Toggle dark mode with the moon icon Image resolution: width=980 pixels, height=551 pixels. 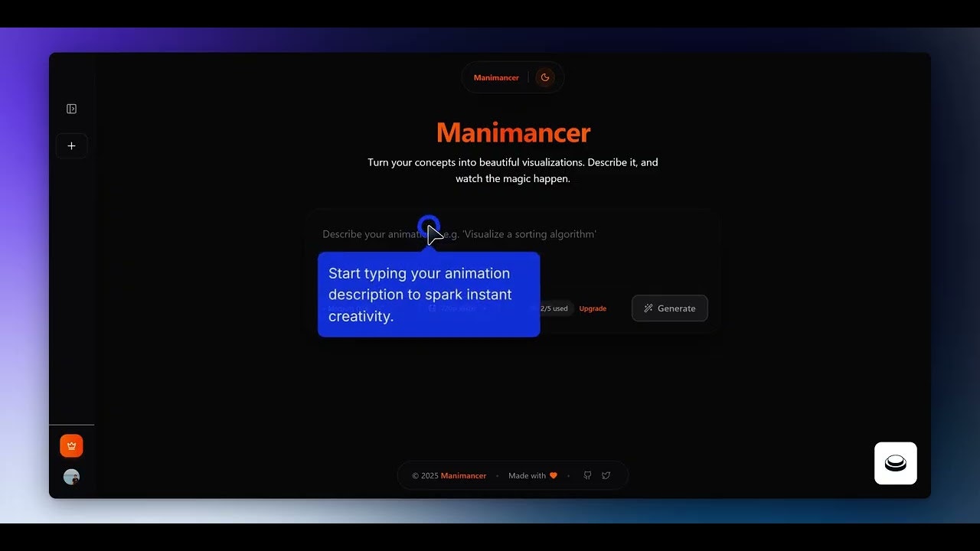545,77
